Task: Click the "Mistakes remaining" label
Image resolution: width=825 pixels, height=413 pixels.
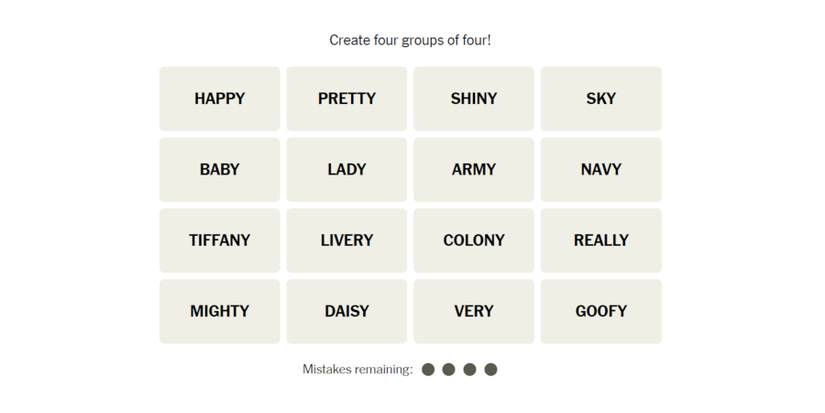Action: pyautogui.click(x=357, y=370)
